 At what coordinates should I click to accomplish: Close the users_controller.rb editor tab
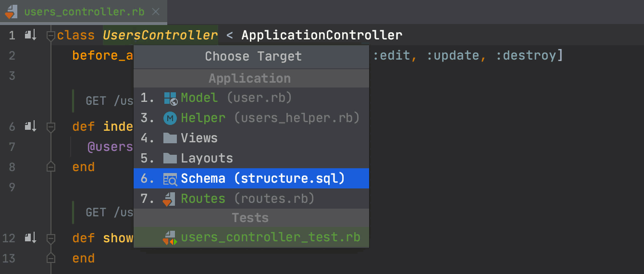click(156, 12)
